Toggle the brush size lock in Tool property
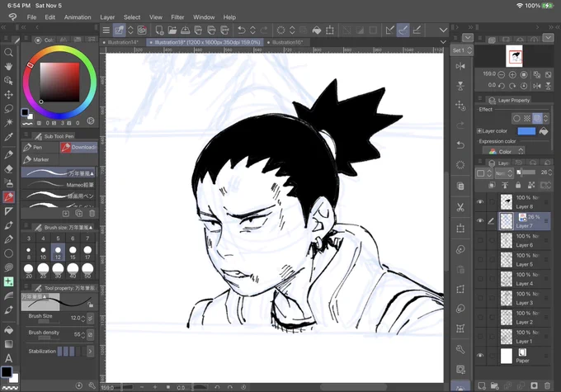The height and width of the screenshot is (392, 561). pos(91,305)
